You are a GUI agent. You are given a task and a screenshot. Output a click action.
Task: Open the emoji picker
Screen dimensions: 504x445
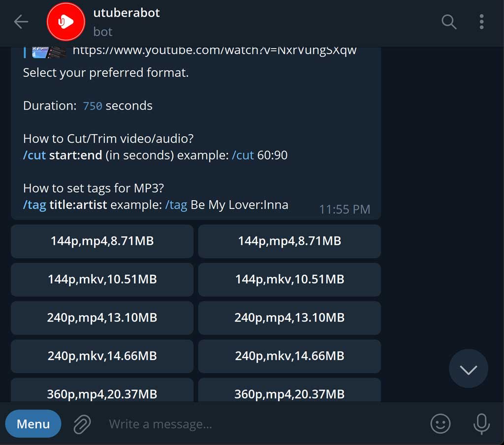pos(440,424)
